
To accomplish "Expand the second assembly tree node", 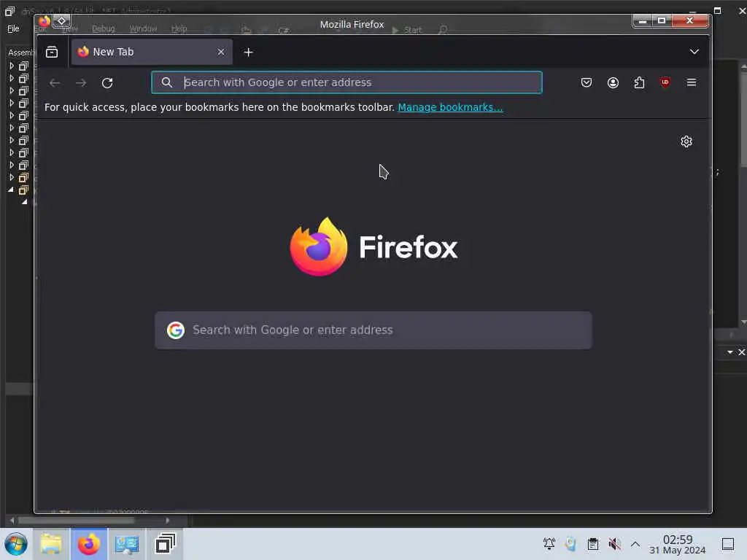I will [12, 78].
